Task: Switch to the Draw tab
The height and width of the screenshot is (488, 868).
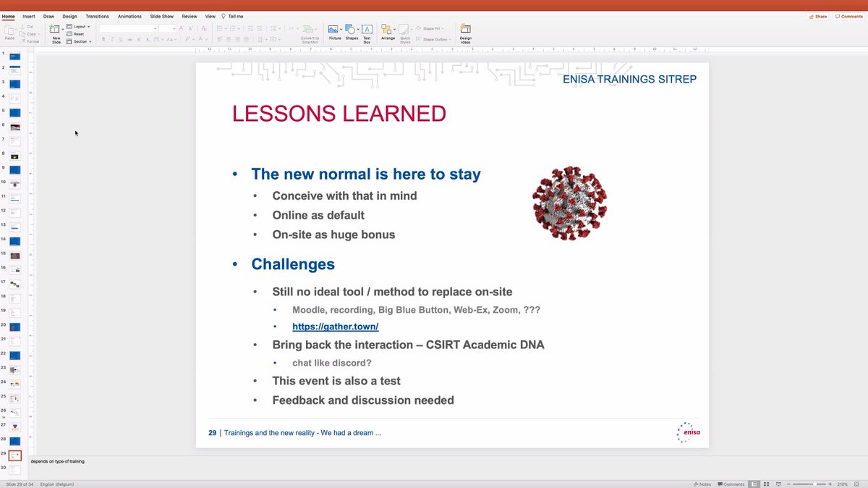Action: point(48,16)
